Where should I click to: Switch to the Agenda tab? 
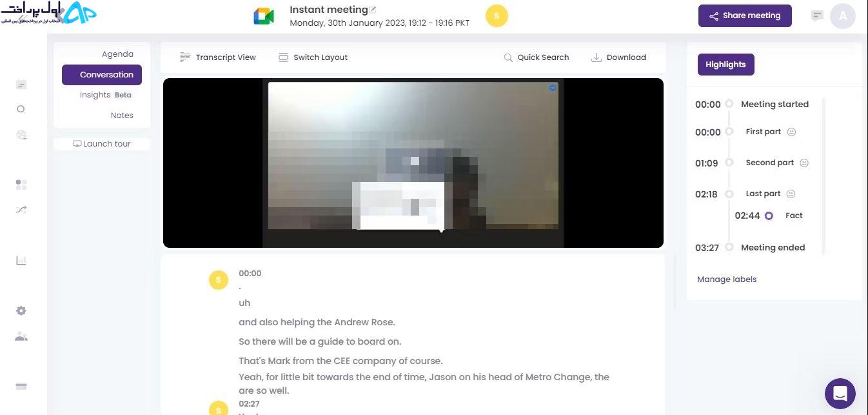[117, 54]
